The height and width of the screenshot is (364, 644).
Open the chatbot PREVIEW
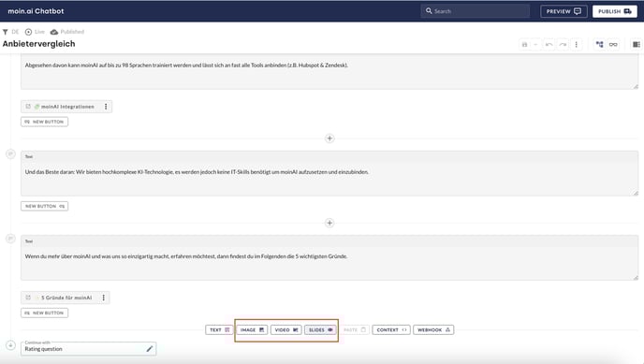[x=563, y=11]
